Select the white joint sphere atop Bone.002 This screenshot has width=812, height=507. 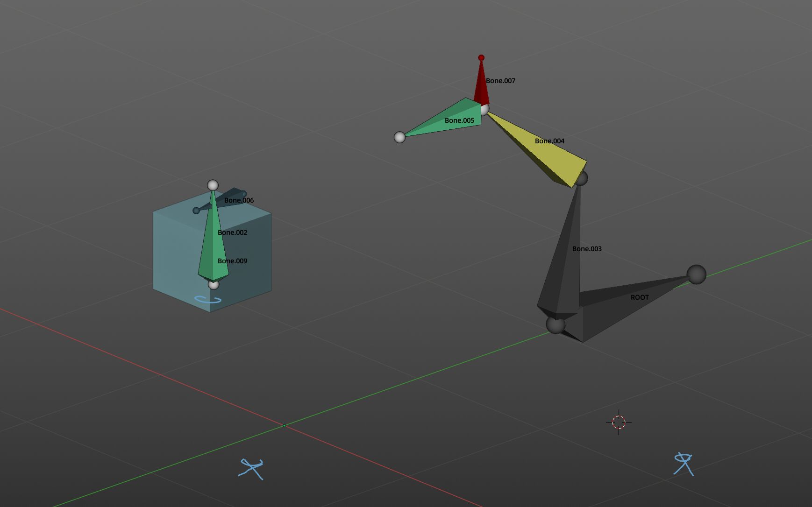tap(214, 185)
